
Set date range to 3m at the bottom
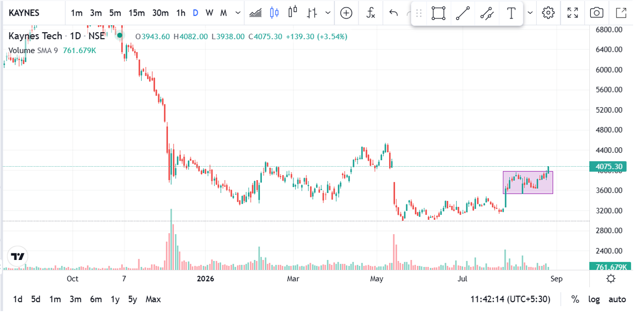click(75, 299)
